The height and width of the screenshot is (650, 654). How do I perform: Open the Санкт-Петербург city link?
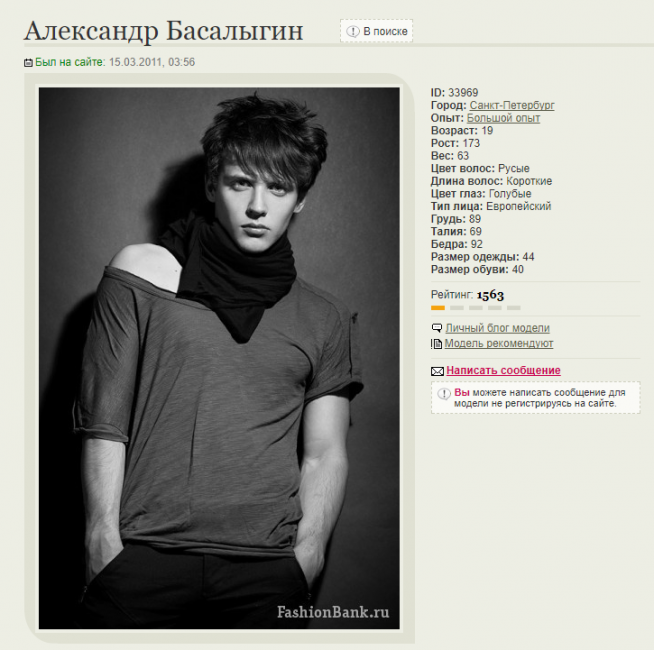tap(512, 105)
